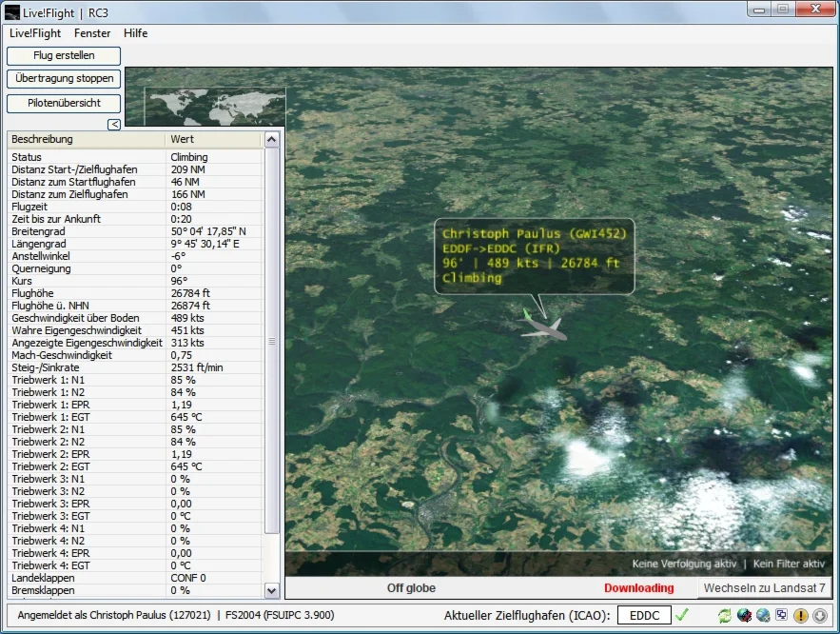Viewport: 840px width, 634px height.
Task: Click the Flug erstellen button
Action: coord(64,56)
